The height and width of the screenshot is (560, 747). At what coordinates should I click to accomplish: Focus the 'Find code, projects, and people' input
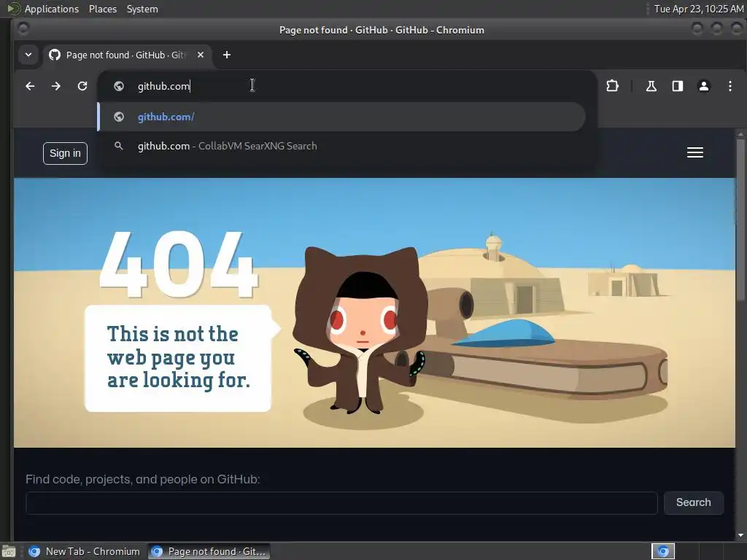click(341, 503)
